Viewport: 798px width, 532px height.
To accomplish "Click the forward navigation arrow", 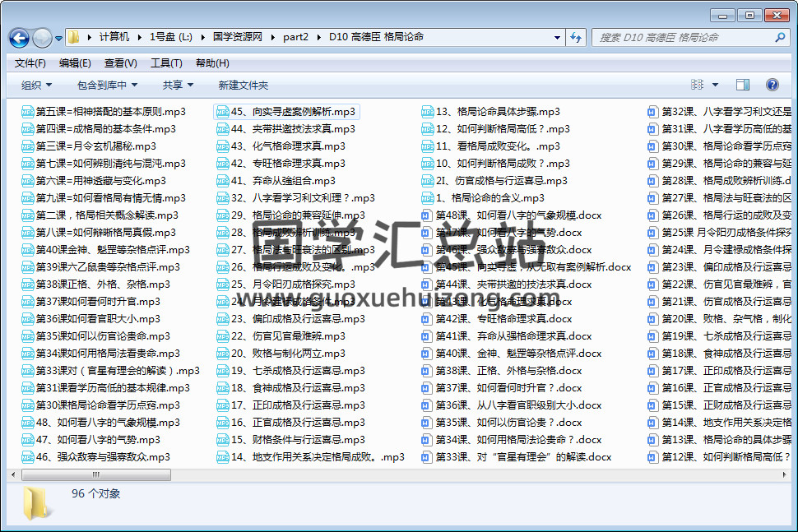I will click(x=41, y=37).
